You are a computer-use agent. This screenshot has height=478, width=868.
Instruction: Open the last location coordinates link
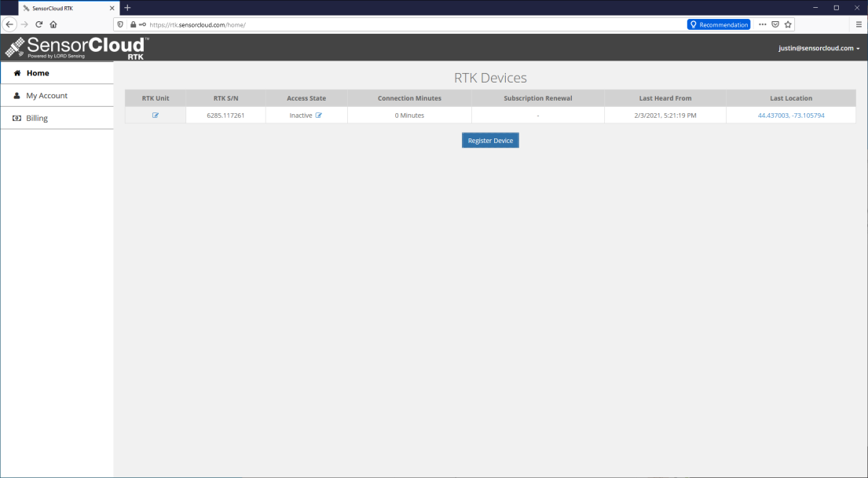(790, 116)
